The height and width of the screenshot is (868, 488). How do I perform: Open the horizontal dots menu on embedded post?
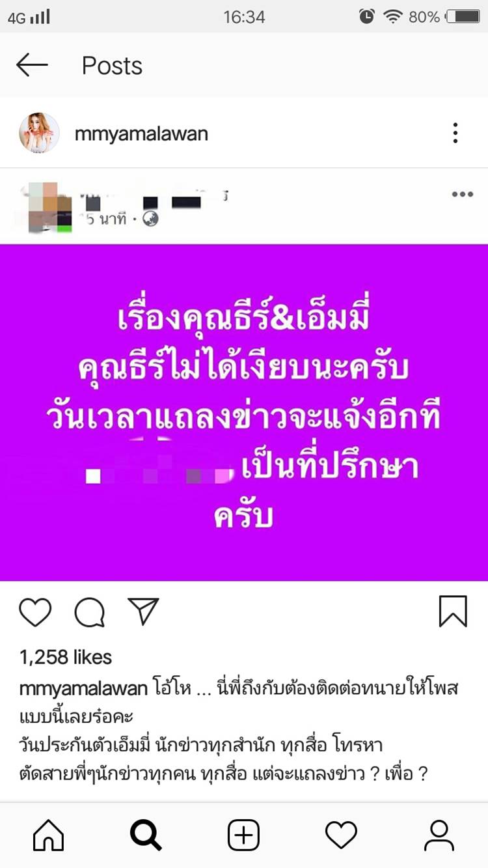tap(463, 194)
